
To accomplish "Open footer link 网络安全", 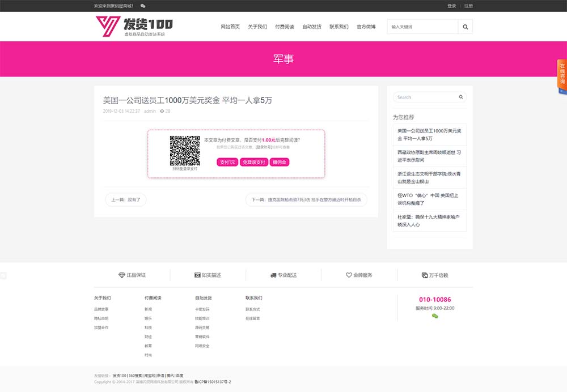I will pos(202,346).
